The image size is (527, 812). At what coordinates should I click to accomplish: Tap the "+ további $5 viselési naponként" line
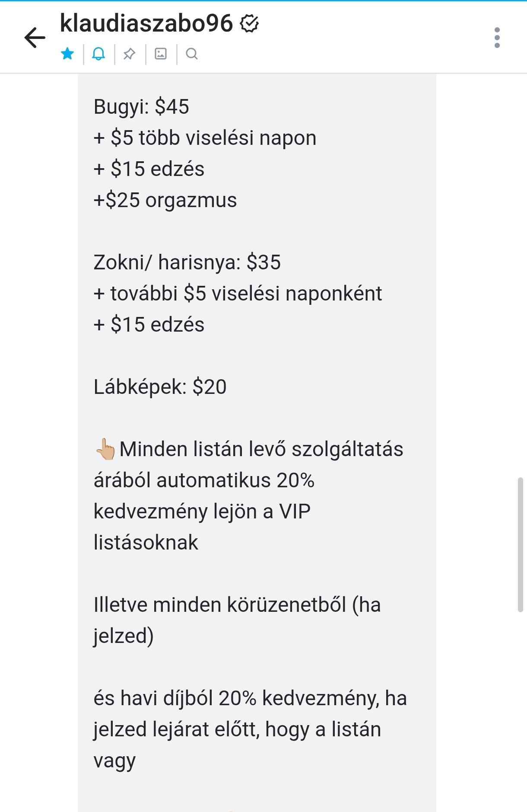[238, 294]
